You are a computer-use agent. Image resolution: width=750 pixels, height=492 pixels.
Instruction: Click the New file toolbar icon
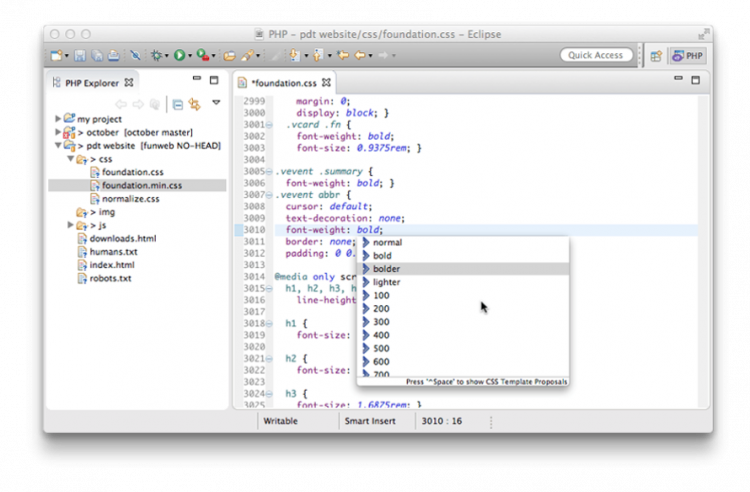coord(57,56)
